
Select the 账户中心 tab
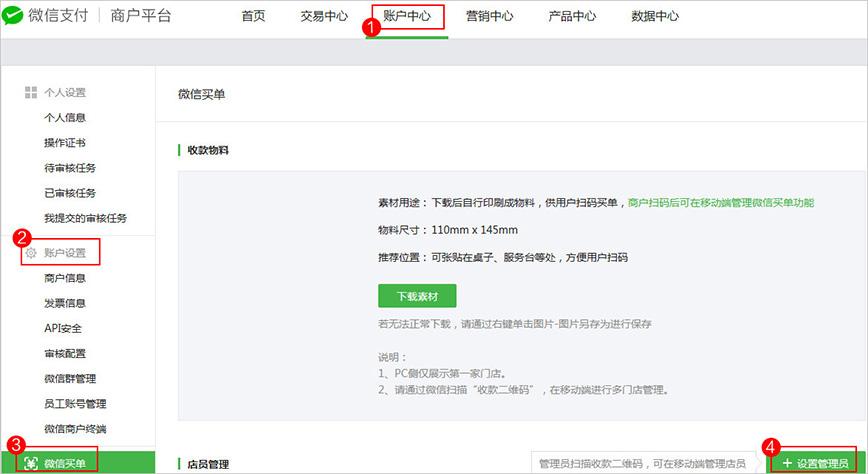(407, 16)
